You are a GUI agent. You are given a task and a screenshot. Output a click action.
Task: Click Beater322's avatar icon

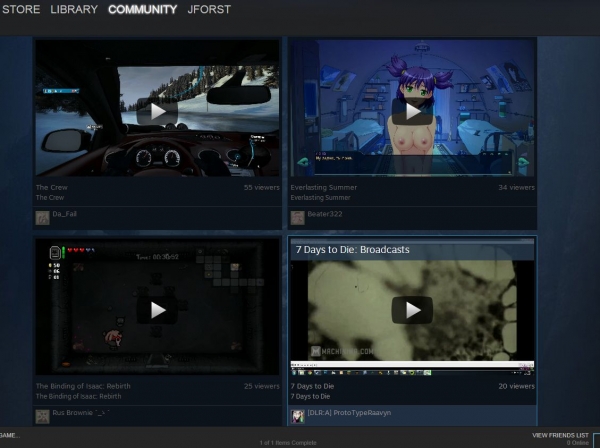click(297, 217)
